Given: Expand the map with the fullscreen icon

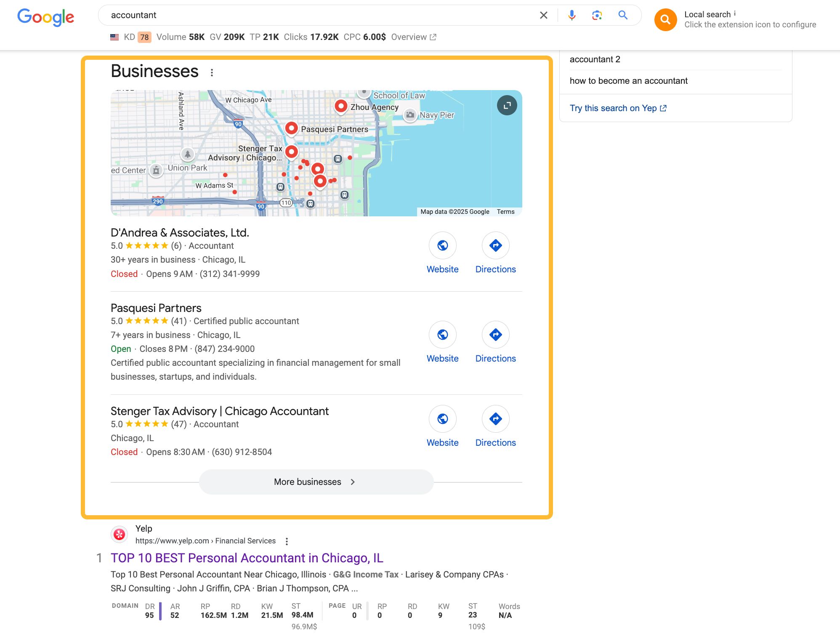Looking at the screenshot, I should [507, 105].
